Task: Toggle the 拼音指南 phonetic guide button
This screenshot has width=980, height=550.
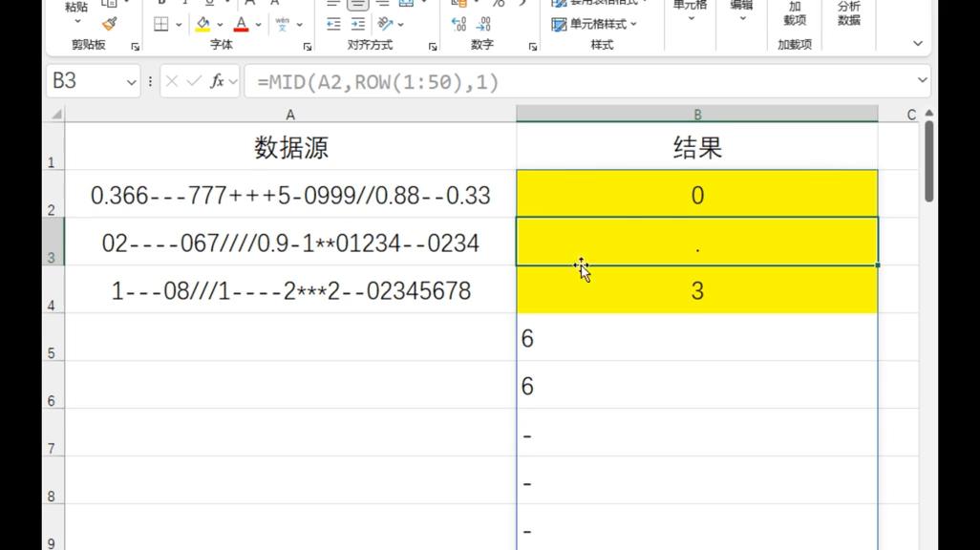Action: 282,22
